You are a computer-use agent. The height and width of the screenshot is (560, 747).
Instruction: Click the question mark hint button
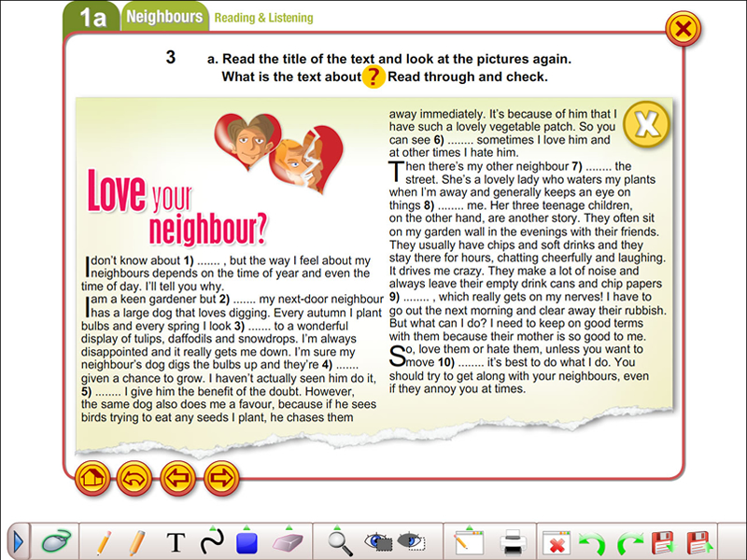pos(373,77)
